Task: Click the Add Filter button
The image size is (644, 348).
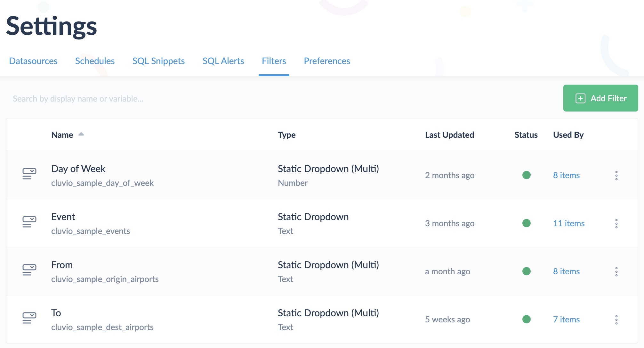Action: (600, 98)
